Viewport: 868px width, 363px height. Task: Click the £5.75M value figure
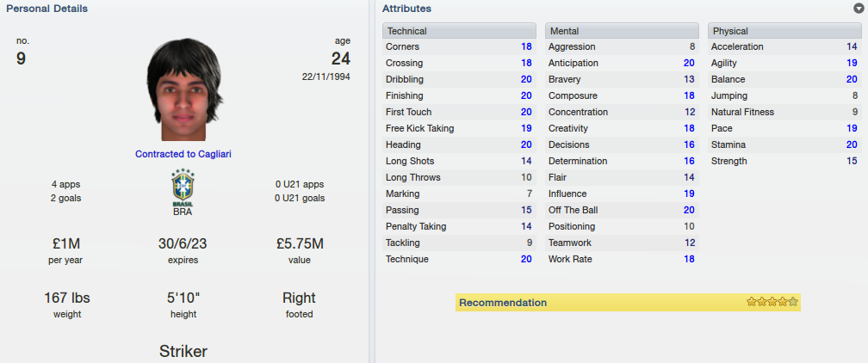300,243
